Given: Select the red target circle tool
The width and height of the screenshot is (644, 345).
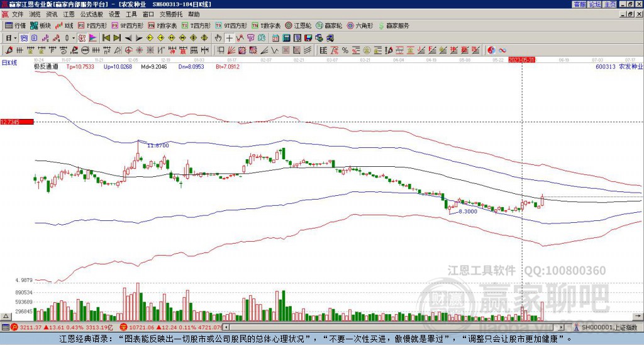Looking at the screenshot, I should click(128, 50).
